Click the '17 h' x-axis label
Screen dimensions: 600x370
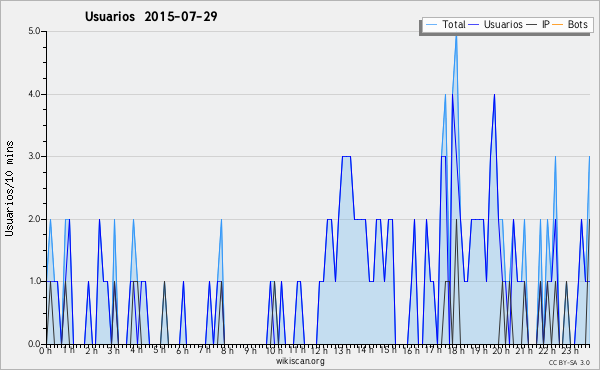(433, 350)
